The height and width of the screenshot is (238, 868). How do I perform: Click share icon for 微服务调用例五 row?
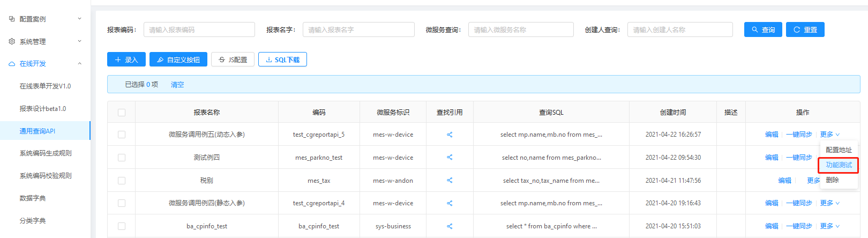(450, 135)
